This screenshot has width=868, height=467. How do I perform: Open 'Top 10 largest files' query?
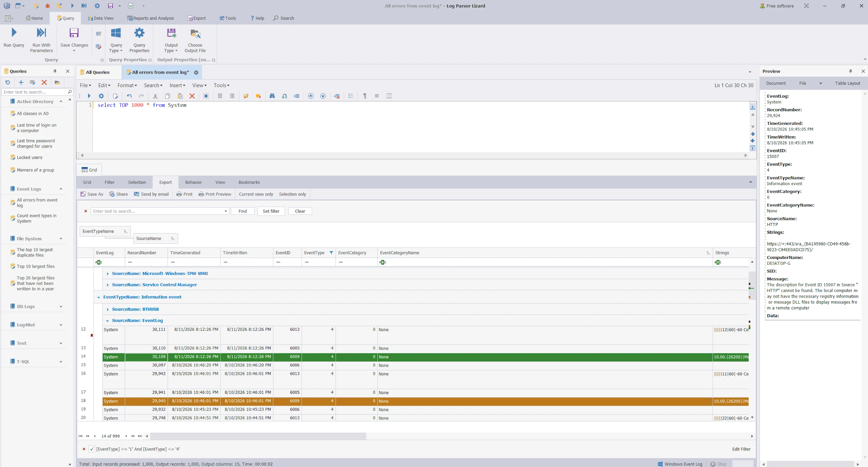pyautogui.click(x=36, y=266)
